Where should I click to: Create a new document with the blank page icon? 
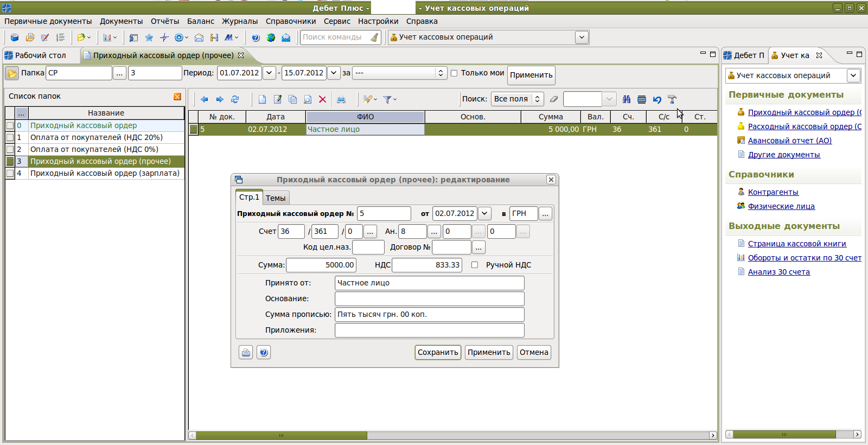[x=263, y=99]
